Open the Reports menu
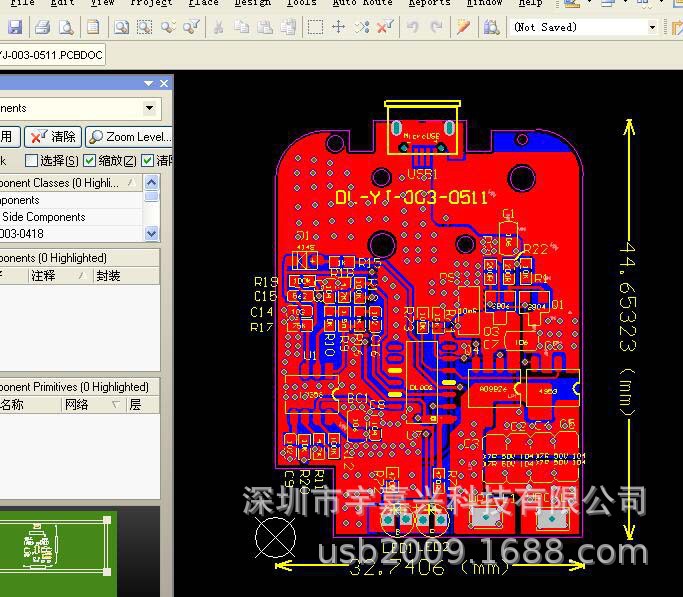The image size is (683, 597). point(429,3)
